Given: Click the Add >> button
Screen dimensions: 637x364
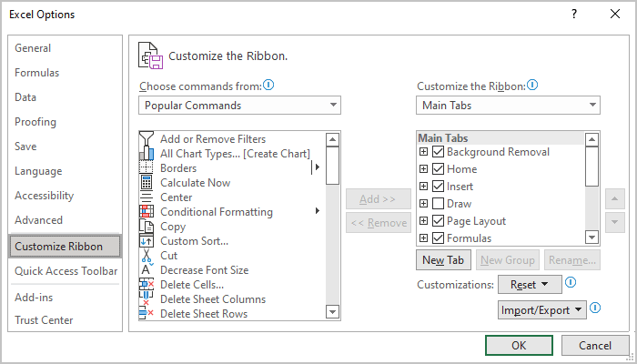Looking at the screenshot, I should pyautogui.click(x=378, y=199).
